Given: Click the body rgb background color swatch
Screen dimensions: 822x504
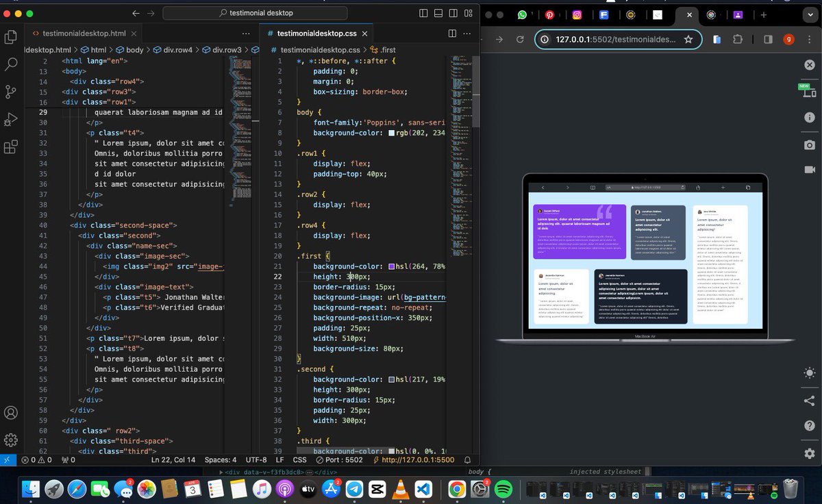Looking at the screenshot, I should pyautogui.click(x=391, y=133).
